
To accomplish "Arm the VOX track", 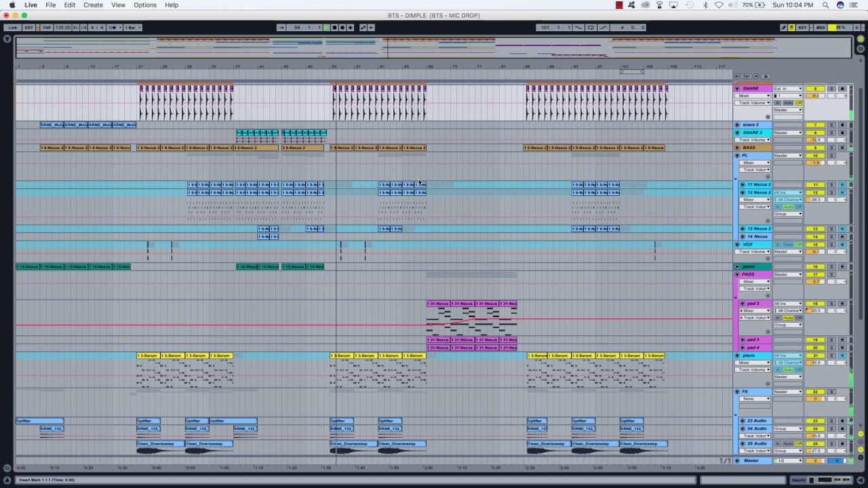I will pyautogui.click(x=842, y=244).
